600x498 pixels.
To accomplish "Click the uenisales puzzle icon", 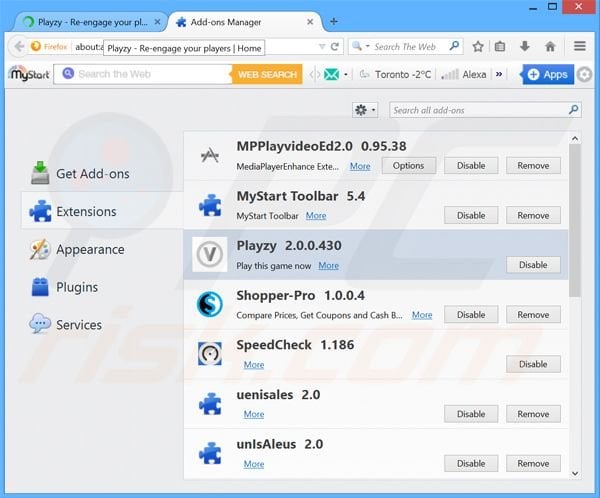I will click(x=210, y=404).
